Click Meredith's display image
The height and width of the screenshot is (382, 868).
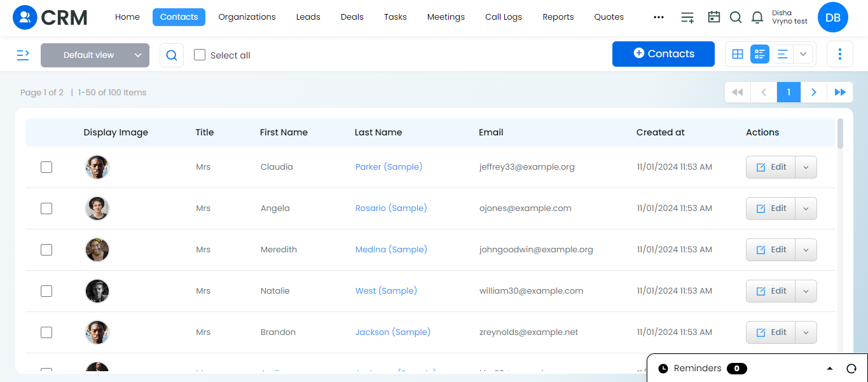[97, 250]
